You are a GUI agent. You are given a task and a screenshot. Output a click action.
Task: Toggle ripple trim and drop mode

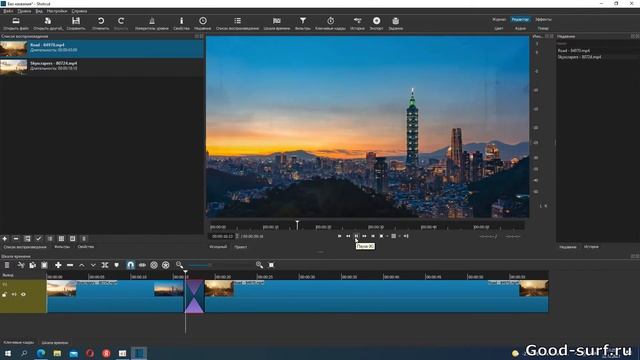point(142,265)
